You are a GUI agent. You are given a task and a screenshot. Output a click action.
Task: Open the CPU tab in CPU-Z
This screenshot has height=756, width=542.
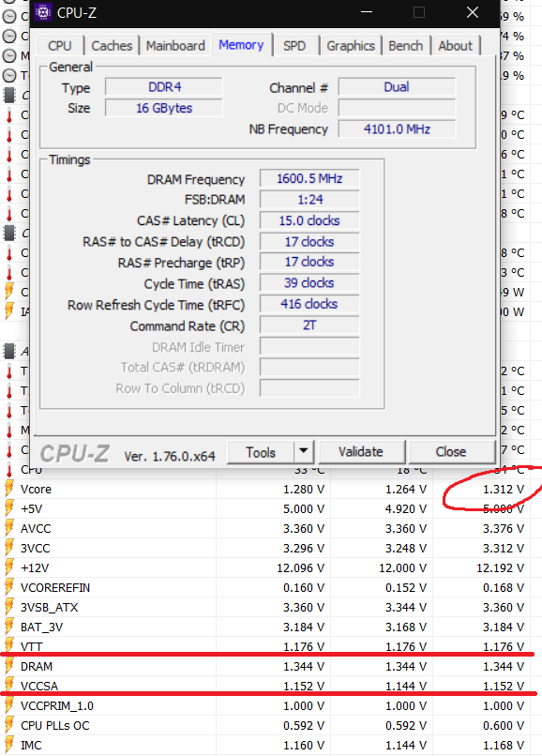coord(60,46)
